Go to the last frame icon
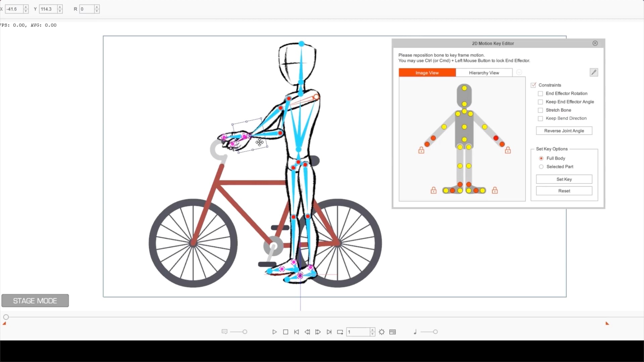 329,332
